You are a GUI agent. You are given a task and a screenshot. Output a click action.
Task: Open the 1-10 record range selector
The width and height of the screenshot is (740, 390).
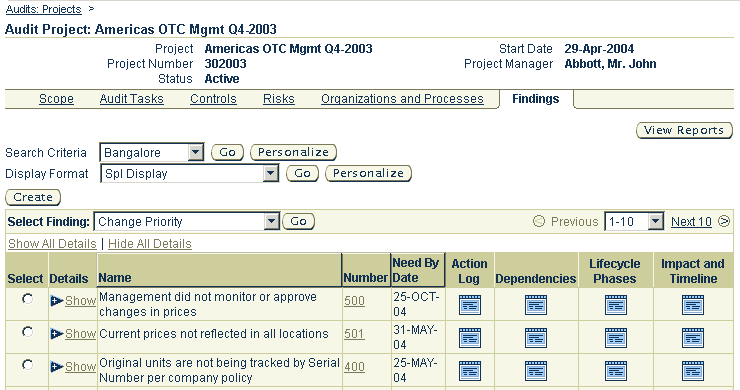click(634, 221)
